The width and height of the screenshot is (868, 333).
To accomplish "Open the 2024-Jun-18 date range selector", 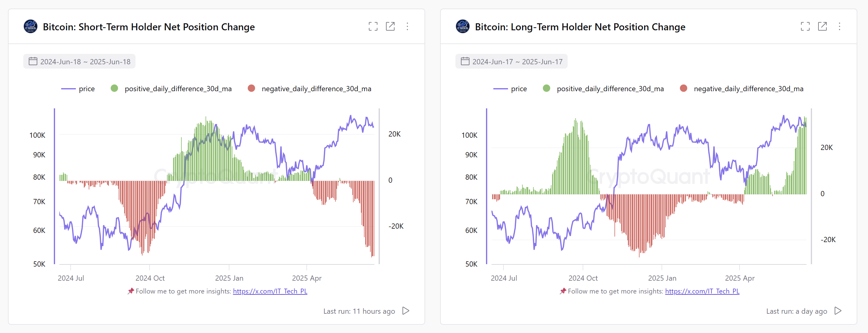I will point(80,61).
